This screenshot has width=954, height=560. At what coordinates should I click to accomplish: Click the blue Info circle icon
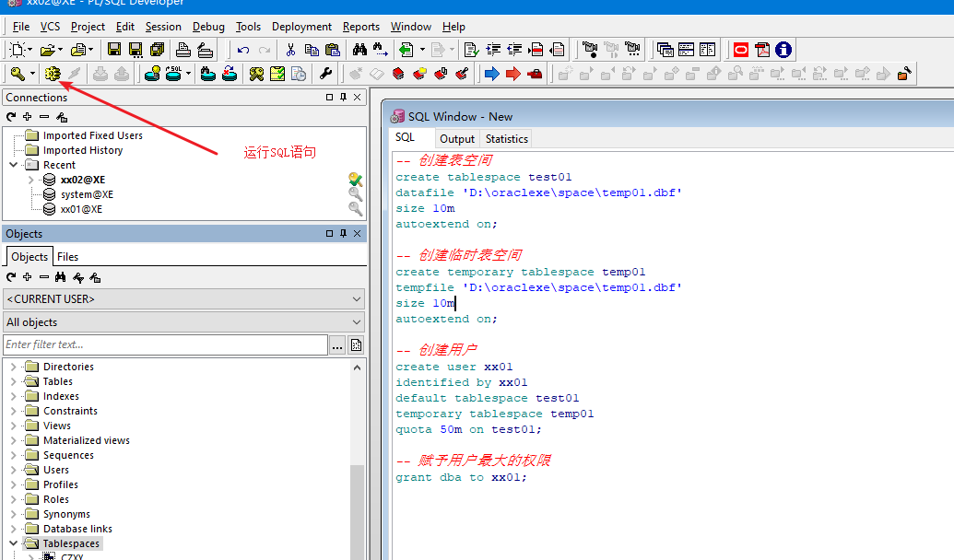coord(783,50)
